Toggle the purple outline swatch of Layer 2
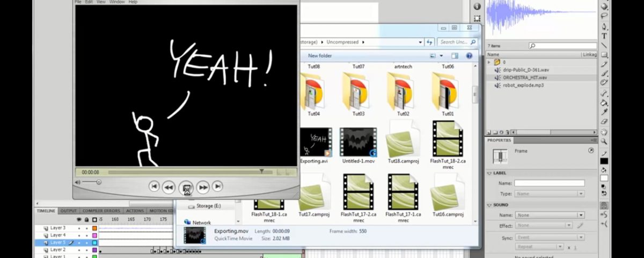The width and height of the screenshot is (644, 258). click(x=94, y=250)
